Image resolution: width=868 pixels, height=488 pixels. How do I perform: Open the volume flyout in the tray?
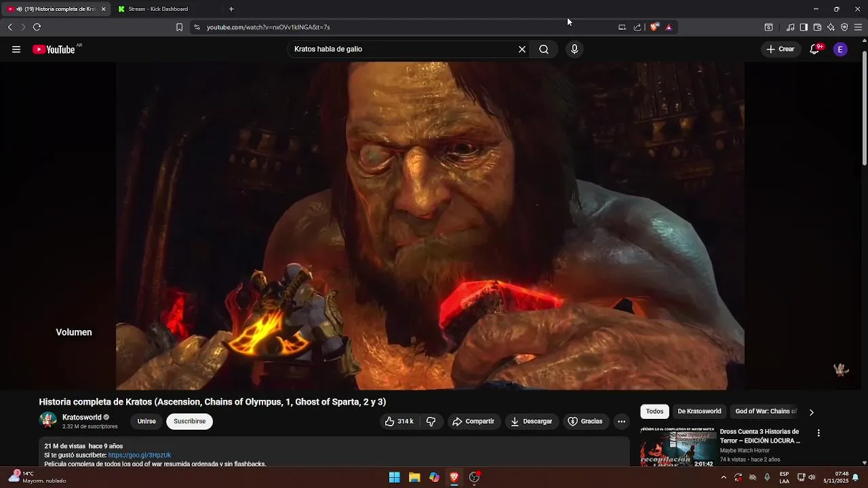coord(812,477)
